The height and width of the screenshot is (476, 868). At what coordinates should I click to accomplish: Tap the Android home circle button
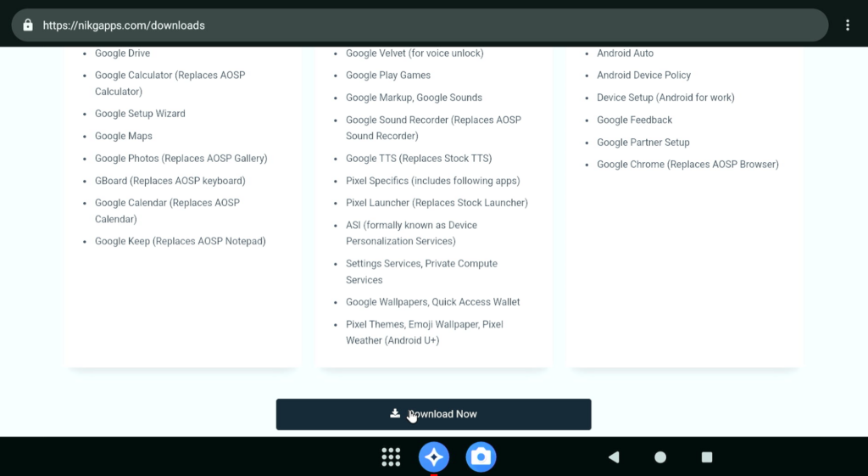click(x=659, y=457)
